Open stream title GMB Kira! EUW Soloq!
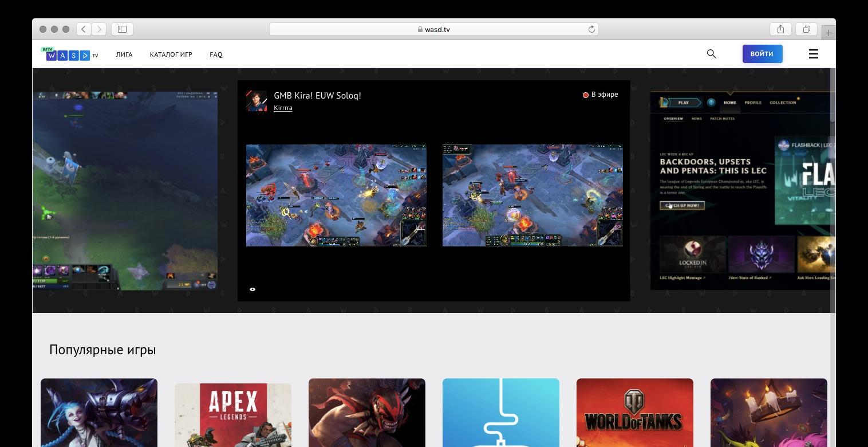 pos(317,96)
